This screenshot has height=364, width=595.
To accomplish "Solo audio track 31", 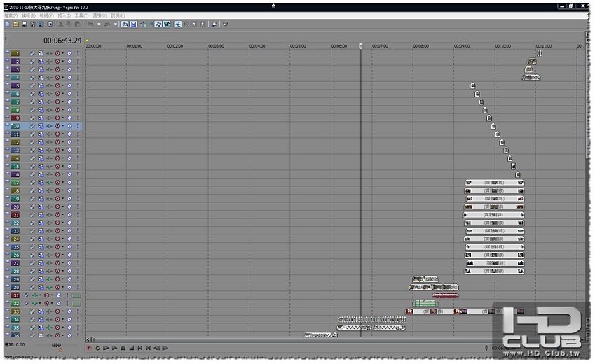I will click(67, 295).
